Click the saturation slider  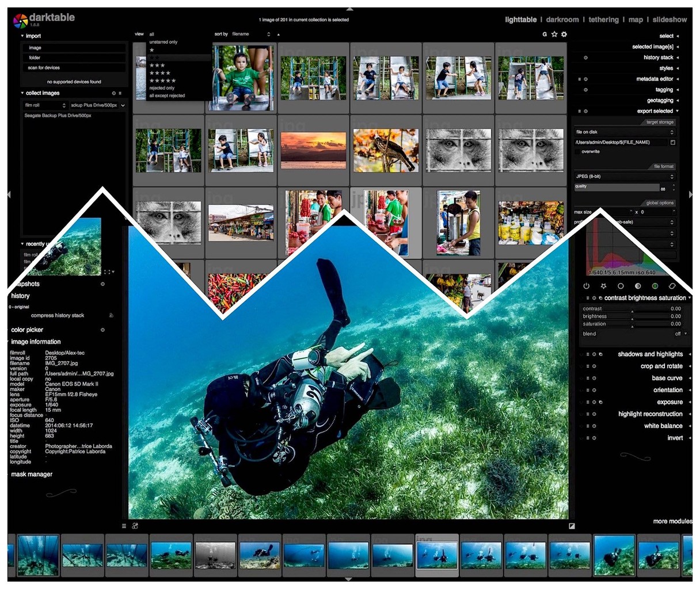(x=632, y=324)
